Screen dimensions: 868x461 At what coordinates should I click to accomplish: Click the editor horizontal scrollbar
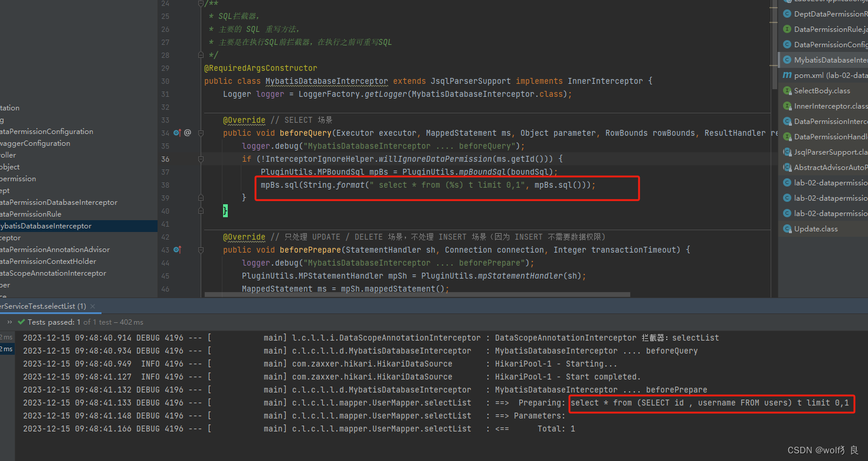point(417,294)
